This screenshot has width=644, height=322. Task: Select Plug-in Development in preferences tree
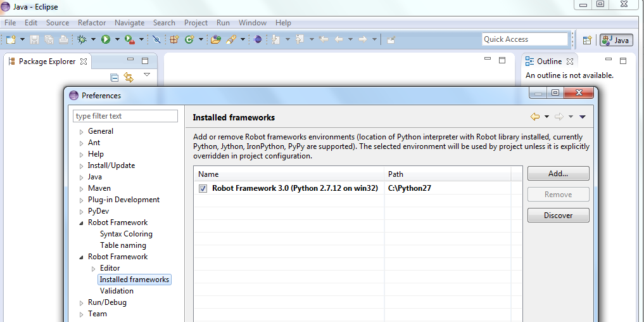coord(123,200)
